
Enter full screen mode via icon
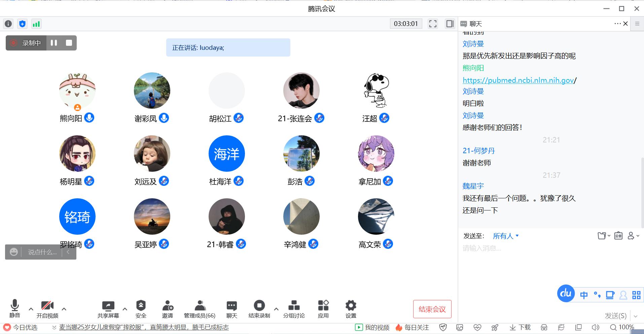click(x=433, y=24)
